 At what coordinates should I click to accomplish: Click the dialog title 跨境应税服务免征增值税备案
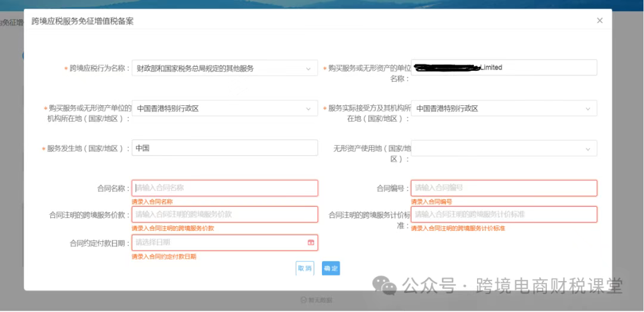coord(82,21)
